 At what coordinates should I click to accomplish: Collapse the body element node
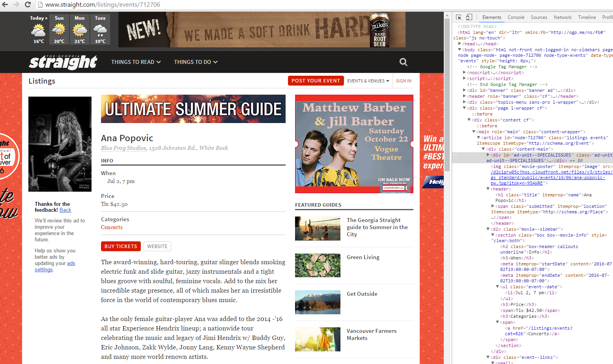tap(460, 50)
